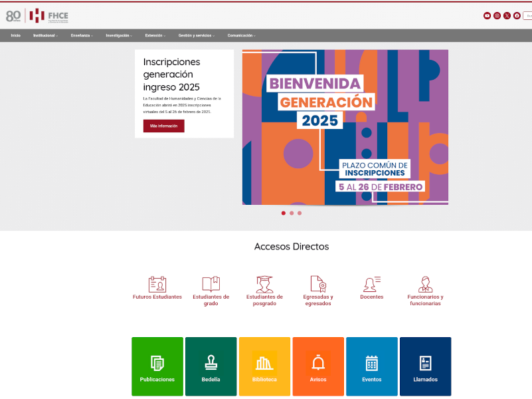Click the search input field in header

(528, 15)
